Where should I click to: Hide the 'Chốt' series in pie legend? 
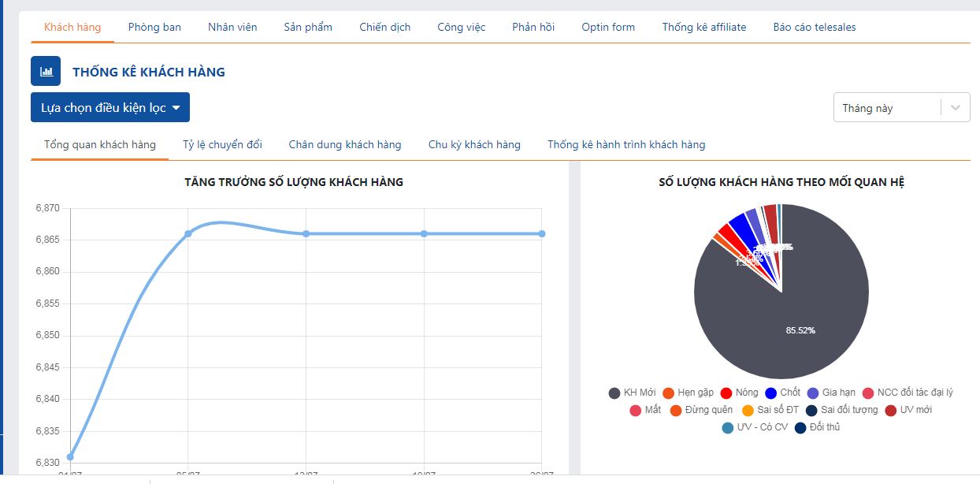[x=782, y=393]
